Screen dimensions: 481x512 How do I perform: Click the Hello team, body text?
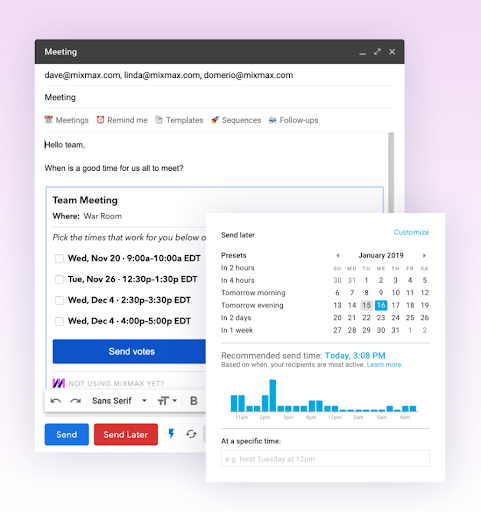pos(65,145)
